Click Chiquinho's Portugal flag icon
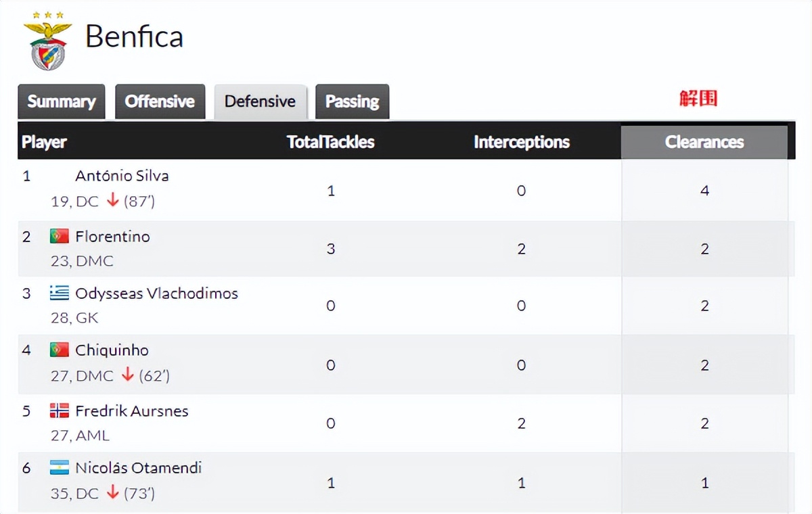This screenshot has height=514, width=812. point(60,350)
